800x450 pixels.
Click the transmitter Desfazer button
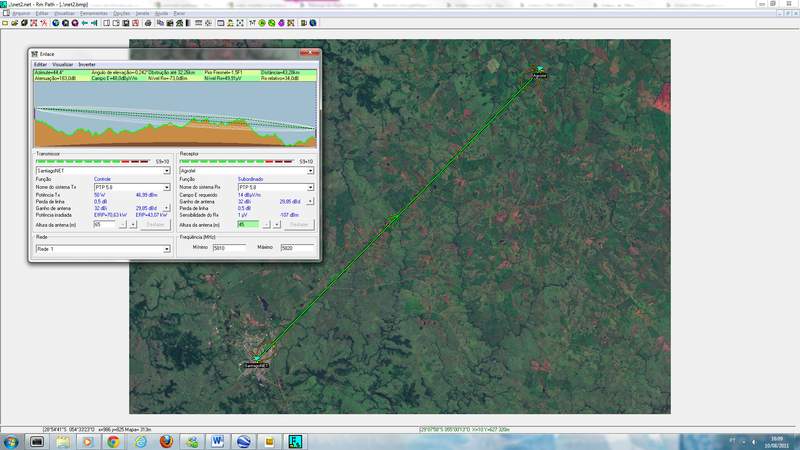156,224
